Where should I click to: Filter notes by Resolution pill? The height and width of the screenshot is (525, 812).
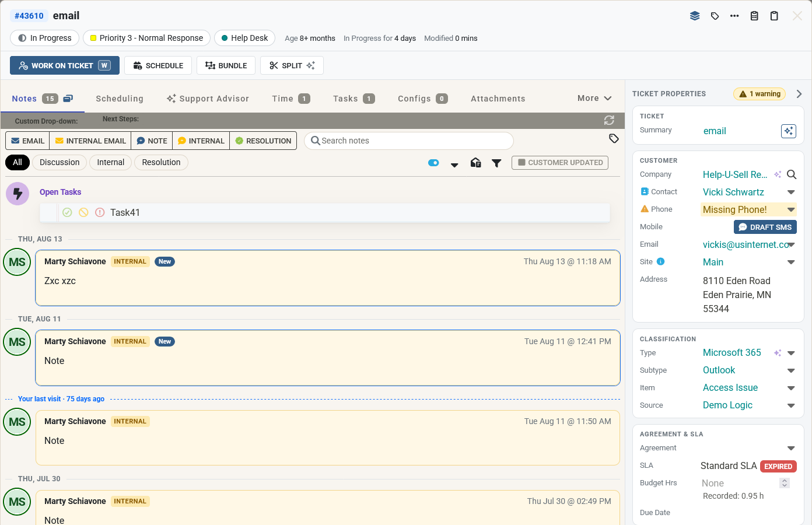click(161, 162)
